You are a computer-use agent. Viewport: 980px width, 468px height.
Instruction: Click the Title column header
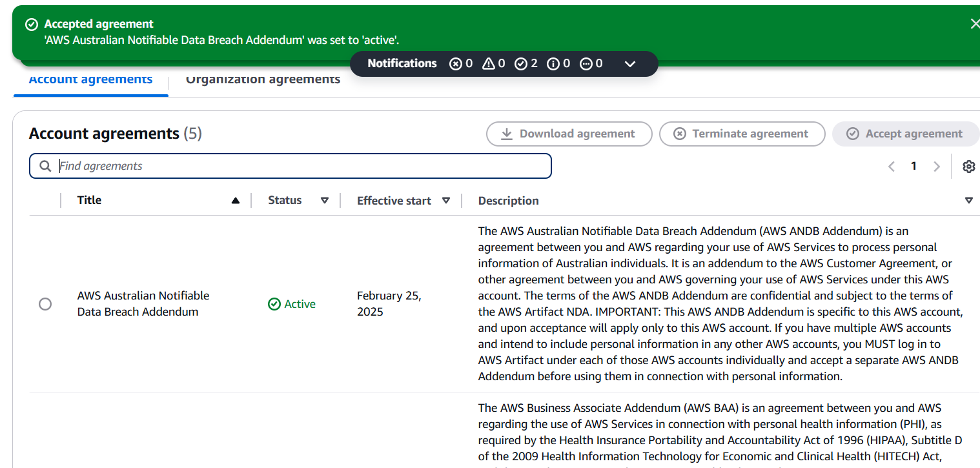(x=89, y=200)
